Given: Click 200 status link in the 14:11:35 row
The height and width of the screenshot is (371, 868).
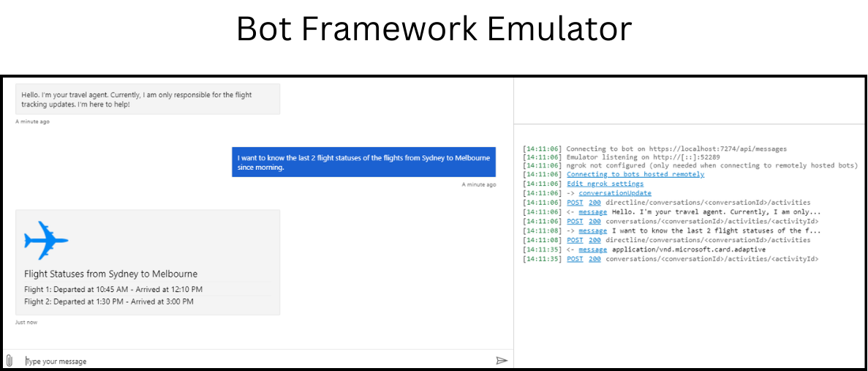Looking at the screenshot, I should (x=595, y=258).
